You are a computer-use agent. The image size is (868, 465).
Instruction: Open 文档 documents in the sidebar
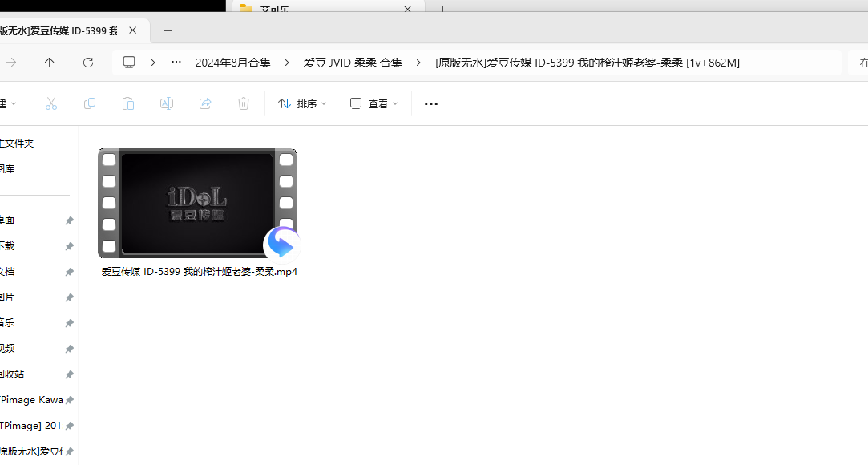pos(7,272)
